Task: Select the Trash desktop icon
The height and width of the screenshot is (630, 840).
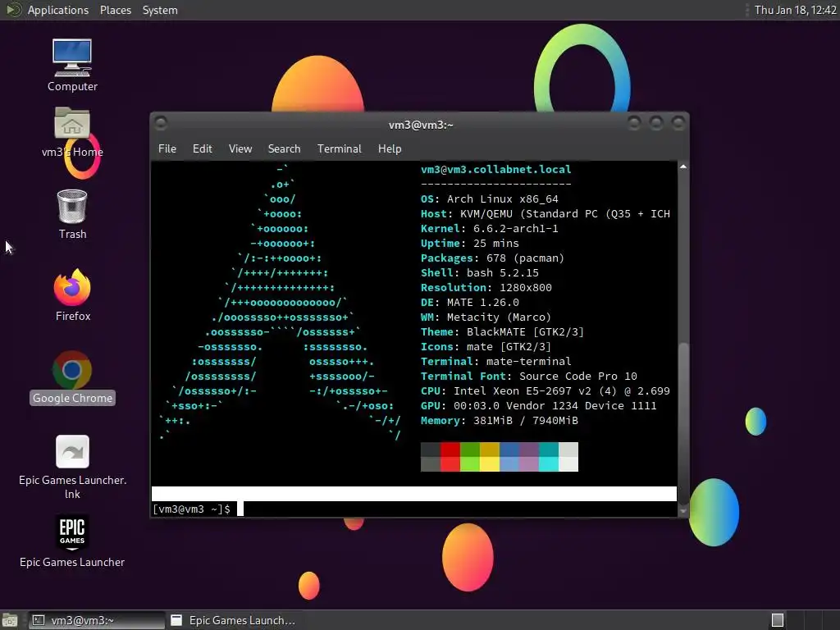Action: (x=72, y=214)
